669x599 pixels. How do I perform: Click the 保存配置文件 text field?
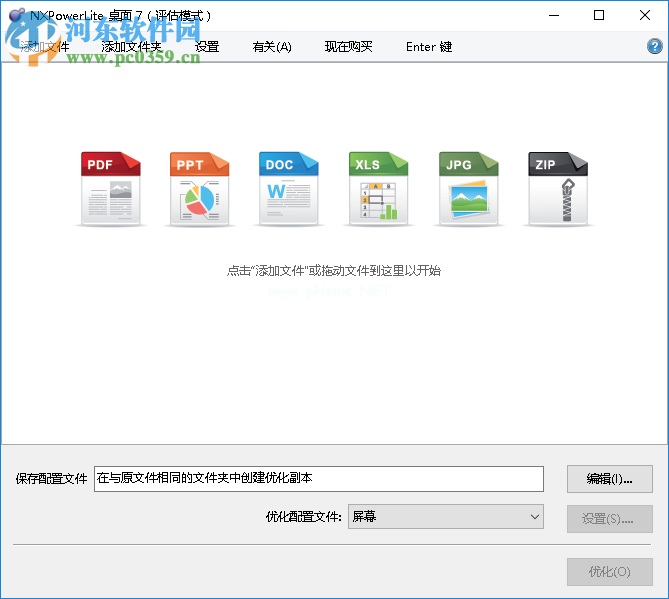click(x=319, y=479)
